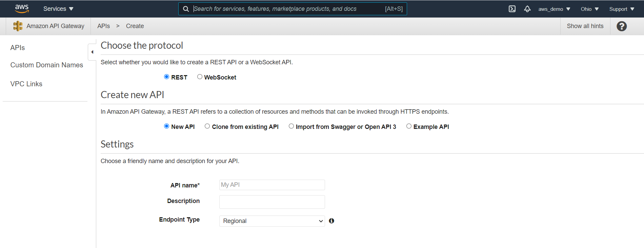Choose Clone from existing API option
This screenshot has height=248, width=644.
(x=207, y=126)
